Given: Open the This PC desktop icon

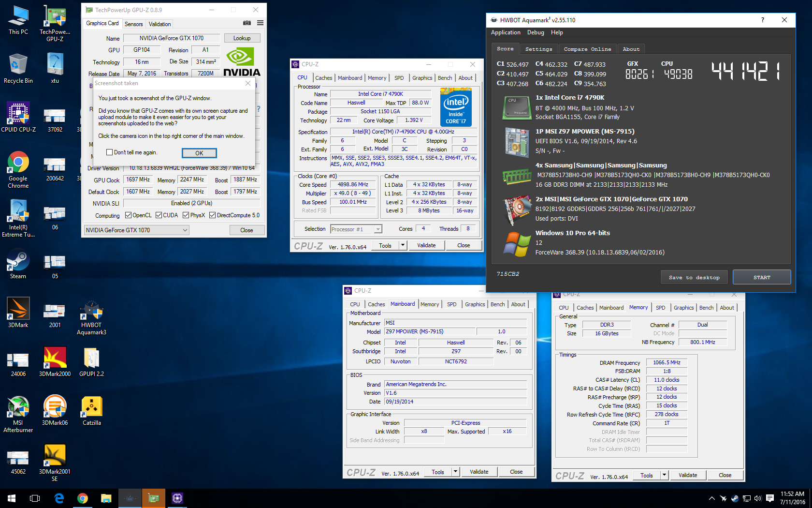Looking at the screenshot, I should click(18, 20).
